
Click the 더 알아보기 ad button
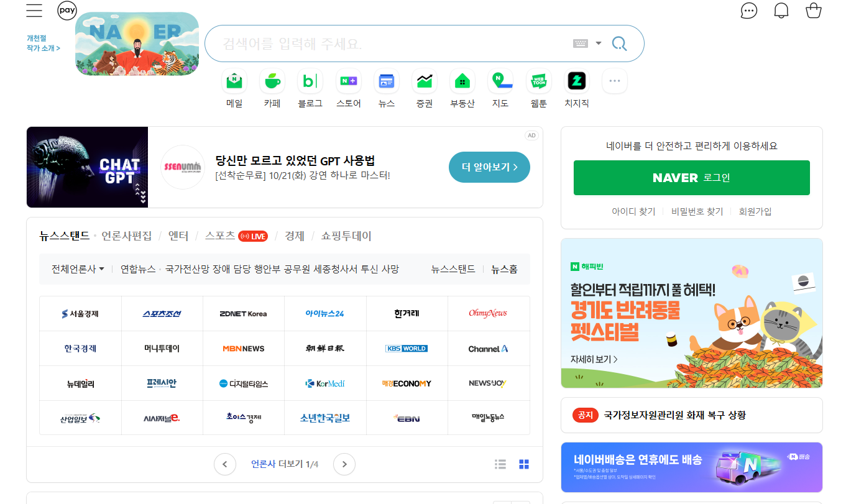tap(489, 167)
